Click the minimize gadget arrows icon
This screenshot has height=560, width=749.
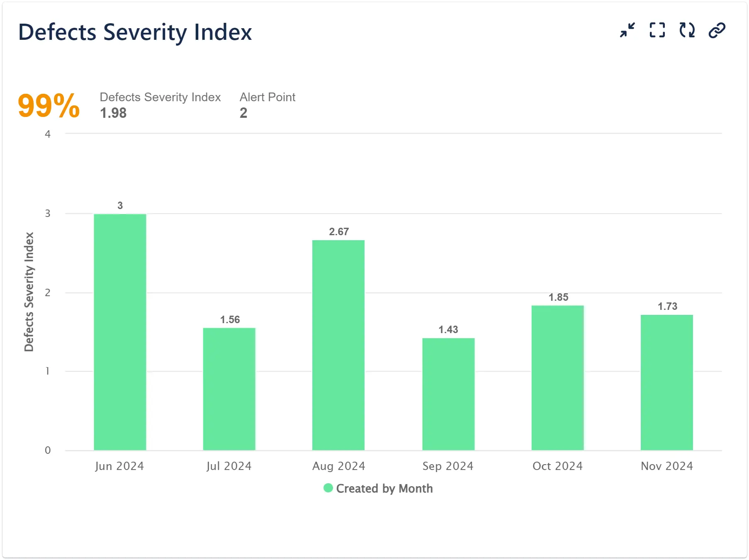[627, 30]
